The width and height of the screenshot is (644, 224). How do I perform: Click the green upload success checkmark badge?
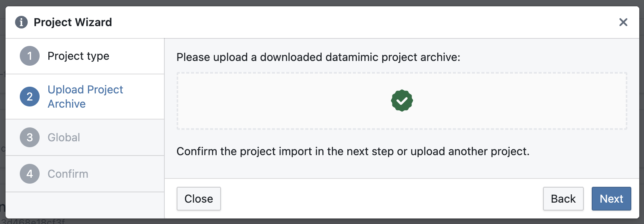coord(402,101)
